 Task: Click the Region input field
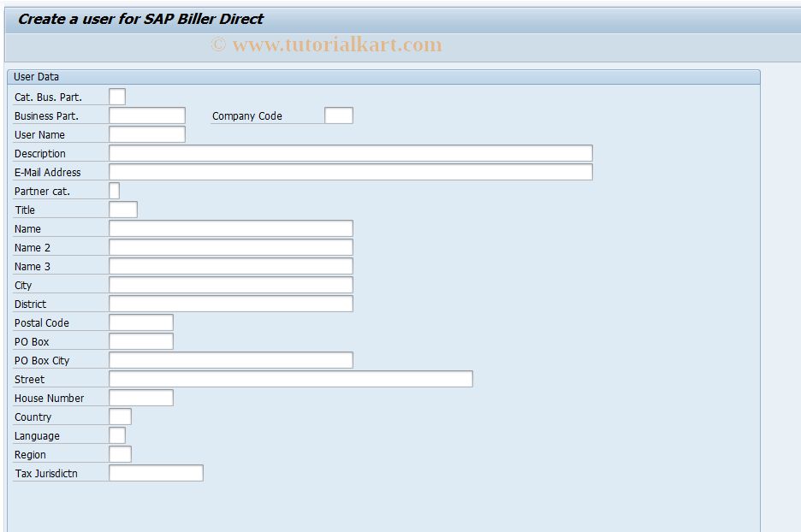pyautogui.click(x=120, y=454)
